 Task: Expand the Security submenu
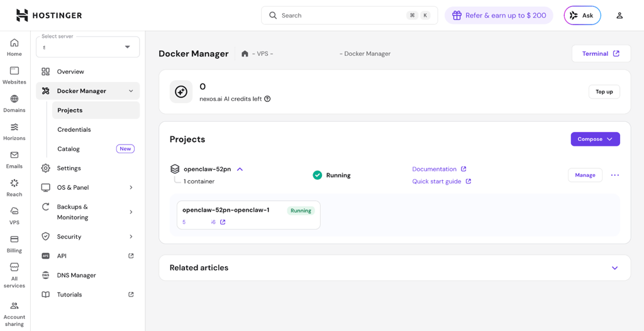point(131,237)
